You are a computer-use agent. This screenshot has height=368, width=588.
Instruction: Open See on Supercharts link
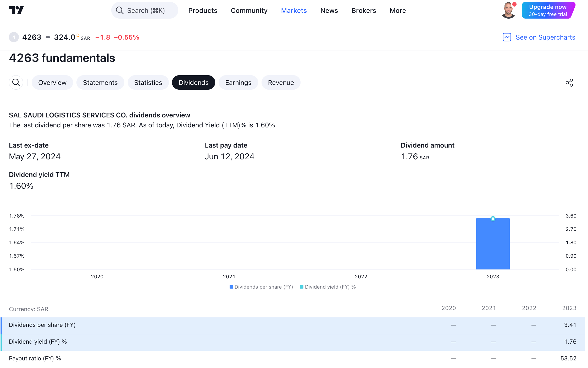pyautogui.click(x=545, y=37)
